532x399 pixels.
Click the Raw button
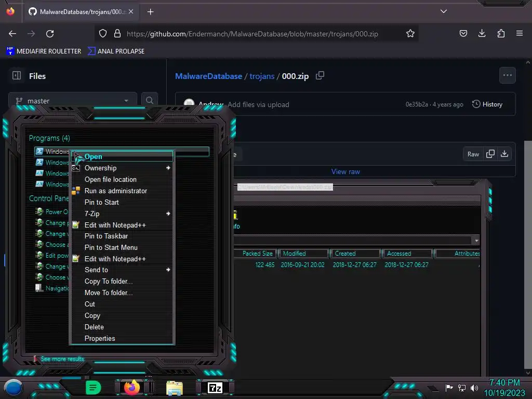click(x=473, y=154)
